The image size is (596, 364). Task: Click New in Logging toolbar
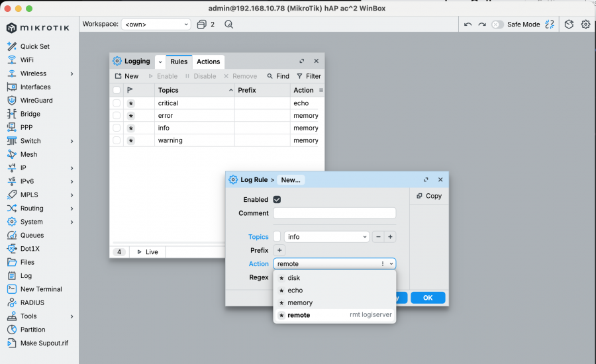126,76
